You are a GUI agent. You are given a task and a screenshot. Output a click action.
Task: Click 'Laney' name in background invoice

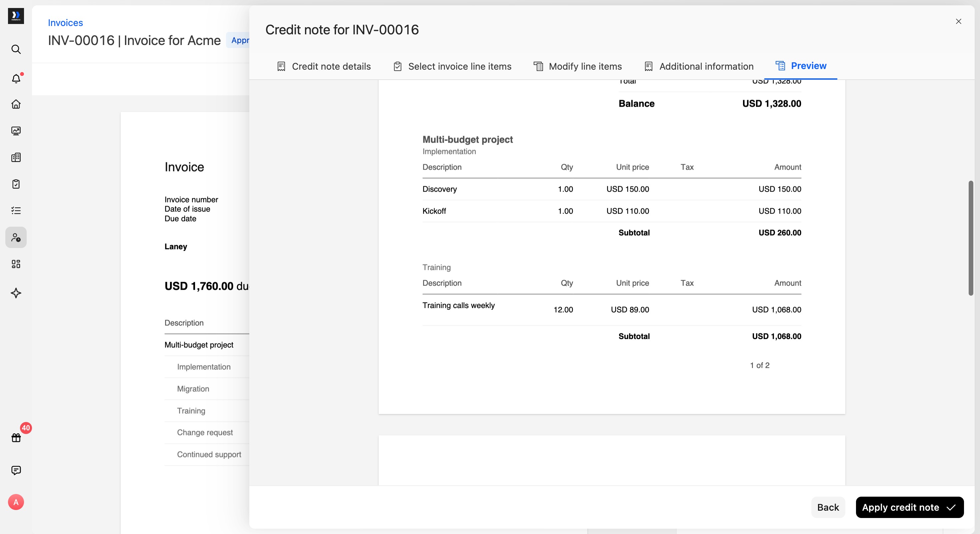(176, 246)
